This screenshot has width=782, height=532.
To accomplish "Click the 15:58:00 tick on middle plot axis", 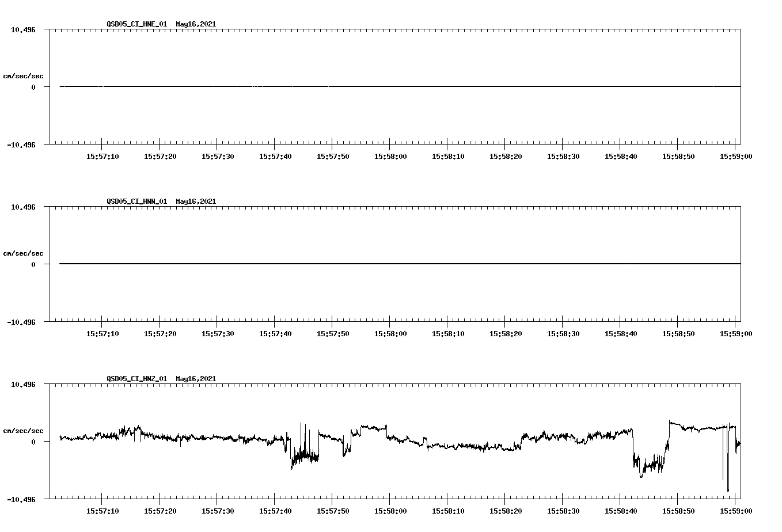I will pos(390,333).
